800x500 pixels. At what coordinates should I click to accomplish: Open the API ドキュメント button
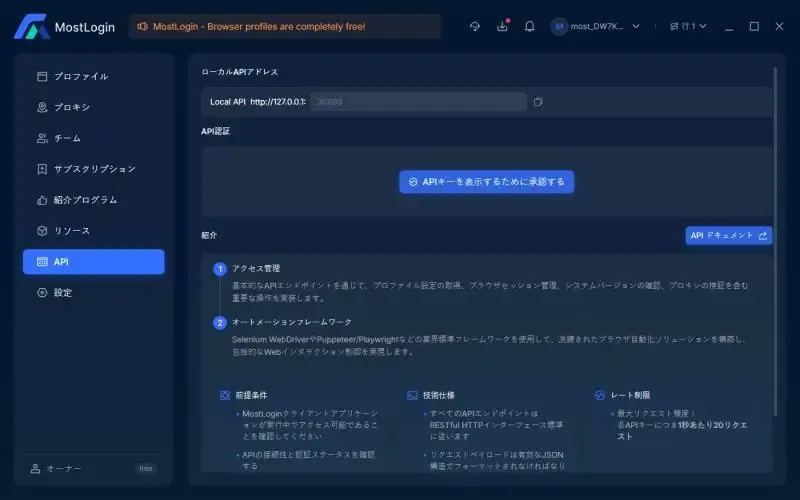tap(729, 236)
